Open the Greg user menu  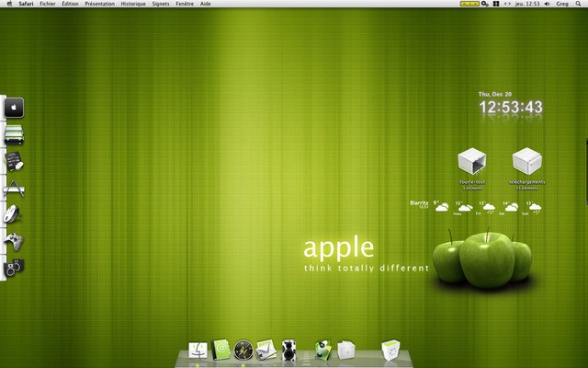(x=562, y=4)
